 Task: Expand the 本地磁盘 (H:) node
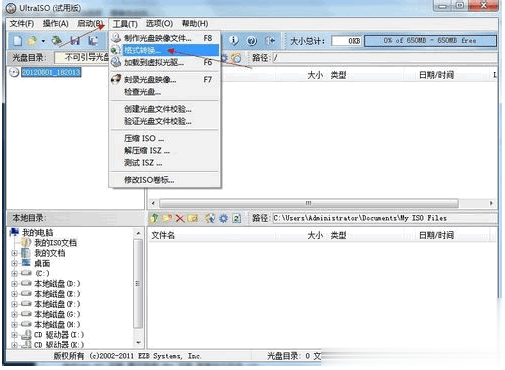pyautogui.click(x=14, y=325)
